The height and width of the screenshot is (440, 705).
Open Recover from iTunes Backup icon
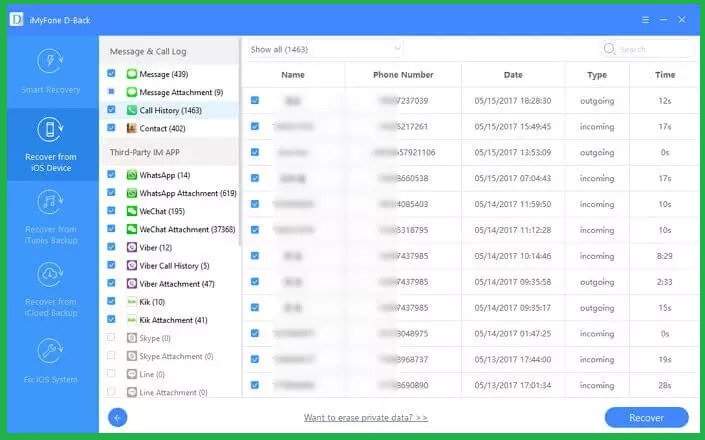[50, 202]
